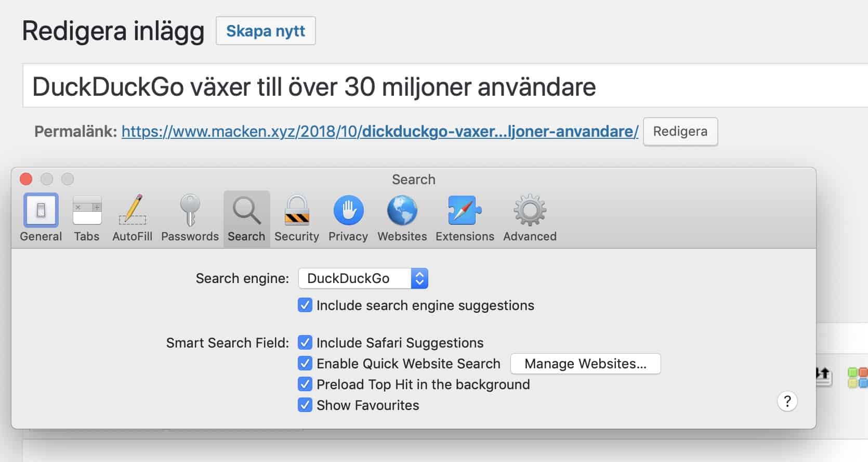Select the Security padlock pane
The image size is (868, 462).
point(296,217)
